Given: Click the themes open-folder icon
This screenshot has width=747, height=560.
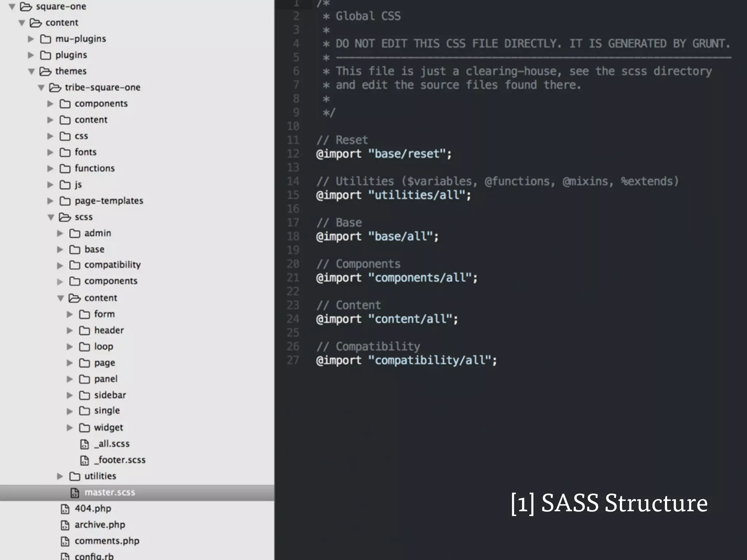Looking at the screenshot, I should coord(45,71).
